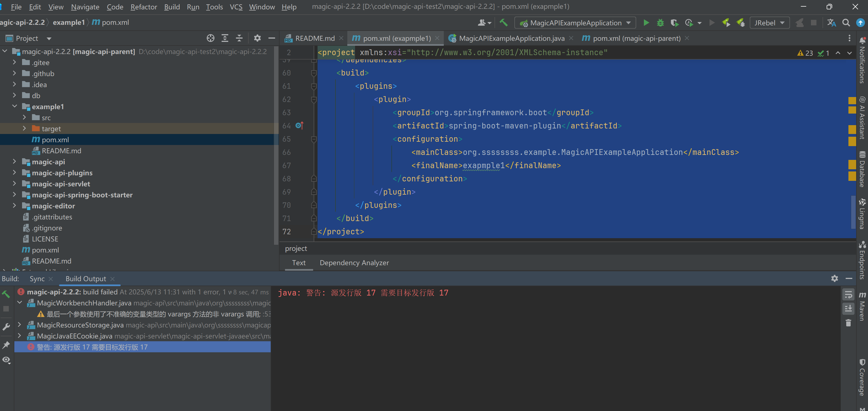Click the Build project hammer icon

pos(503,23)
